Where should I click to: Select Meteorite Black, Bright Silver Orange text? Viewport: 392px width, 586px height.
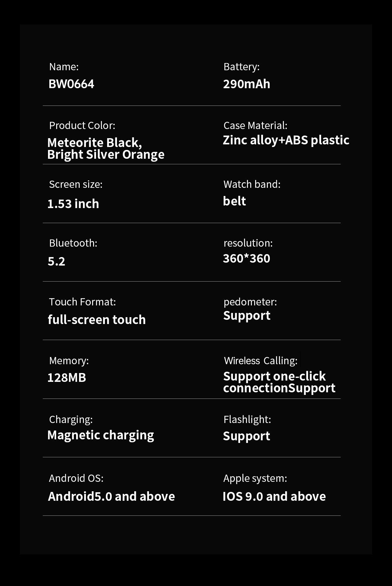pyautogui.click(x=106, y=149)
